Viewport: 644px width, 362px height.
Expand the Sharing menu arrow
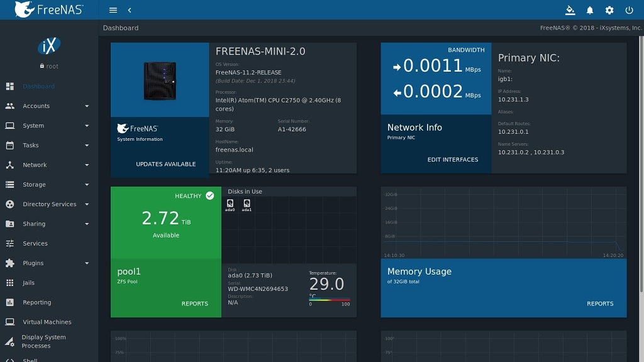(x=87, y=224)
